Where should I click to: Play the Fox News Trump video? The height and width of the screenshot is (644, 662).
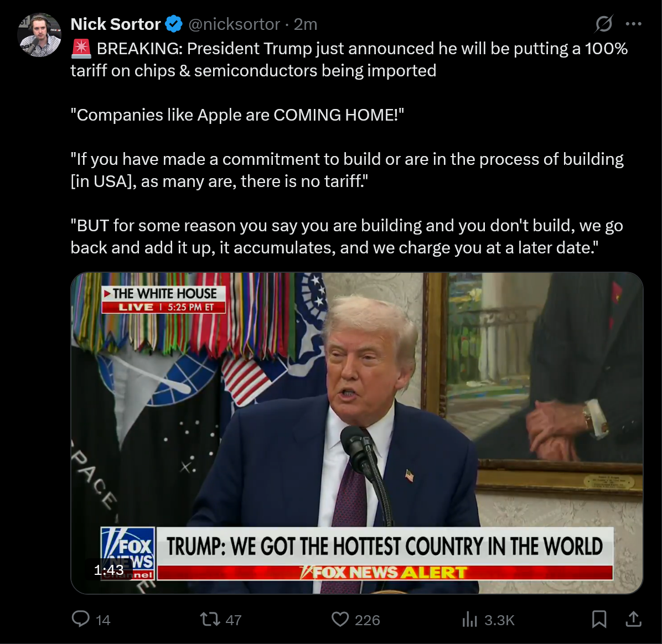[357, 433]
